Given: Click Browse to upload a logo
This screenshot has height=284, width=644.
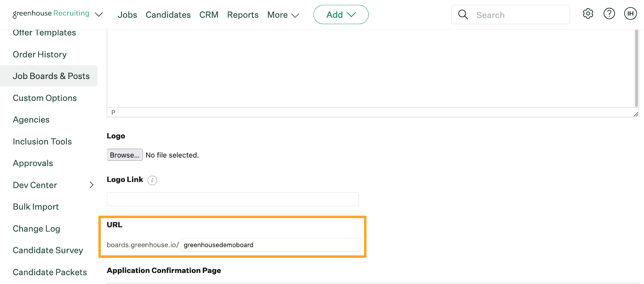Looking at the screenshot, I should (124, 155).
